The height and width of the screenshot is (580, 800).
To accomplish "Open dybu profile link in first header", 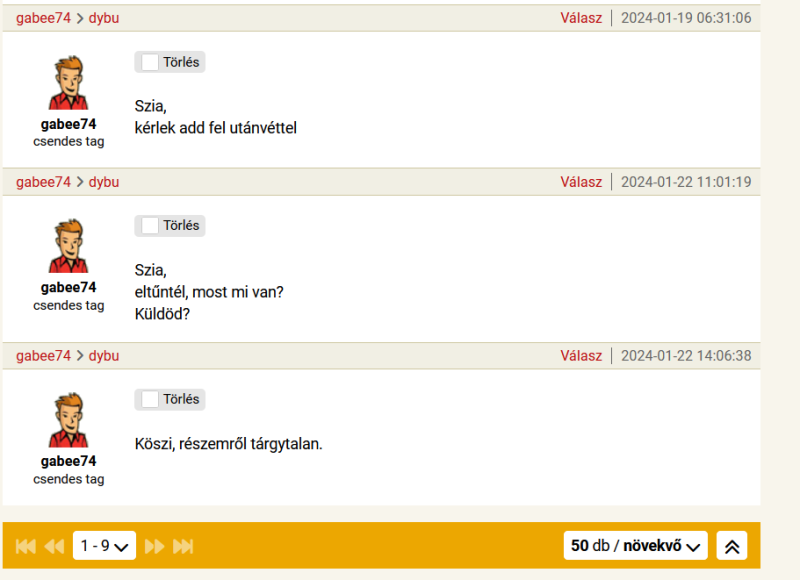I will tap(104, 18).
